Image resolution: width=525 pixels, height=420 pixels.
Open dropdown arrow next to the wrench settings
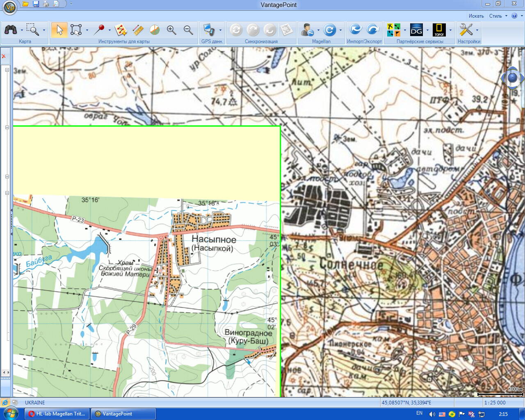tap(477, 30)
